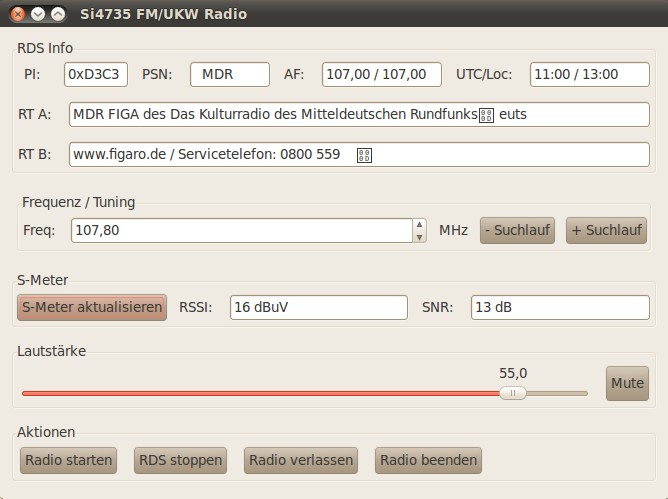Maximize the Si4735 radio window
Image resolution: width=668 pixels, height=499 pixels.
(x=58, y=14)
